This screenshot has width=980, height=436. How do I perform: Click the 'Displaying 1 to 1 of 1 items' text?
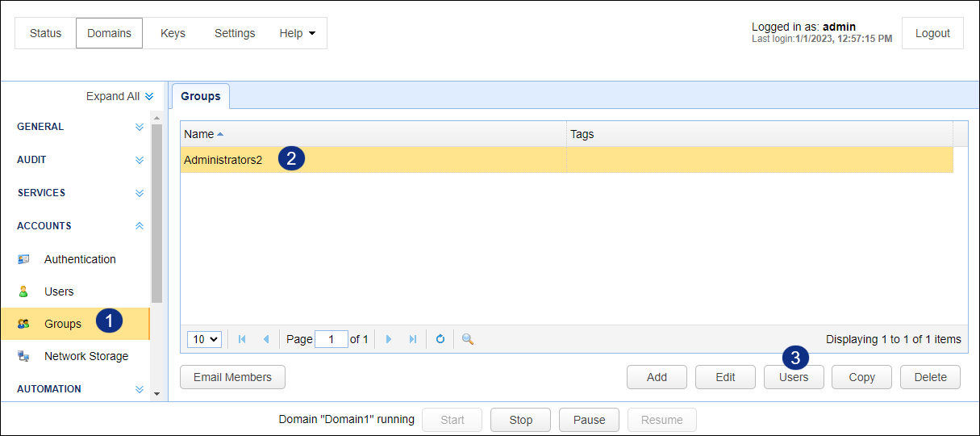click(894, 339)
